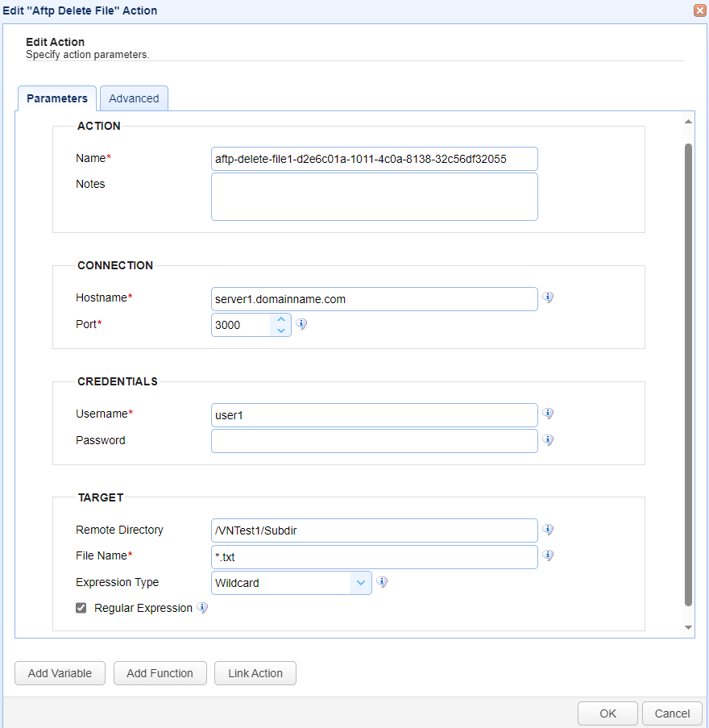This screenshot has height=728, width=709.
Task: Open the Link Action dialog
Action: pos(255,672)
